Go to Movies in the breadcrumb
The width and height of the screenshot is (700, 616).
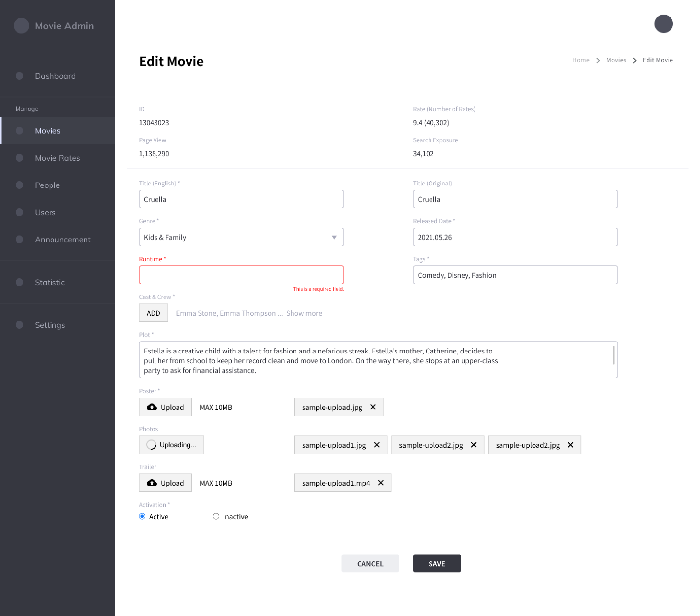point(616,60)
